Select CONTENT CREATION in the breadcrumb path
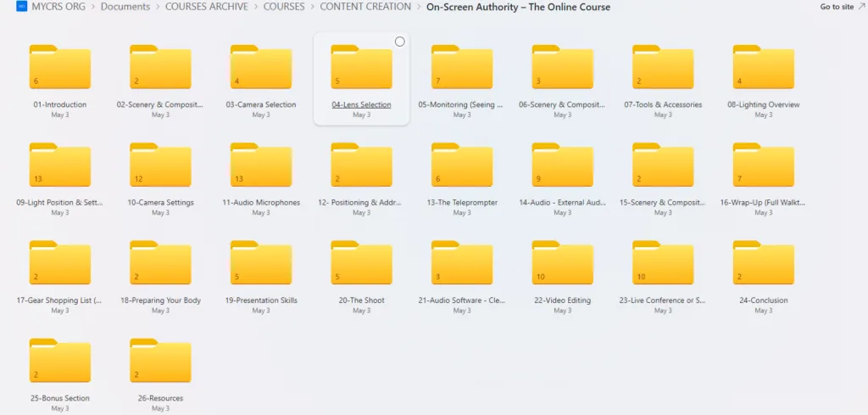This screenshot has width=868, height=415. [364, 8]
